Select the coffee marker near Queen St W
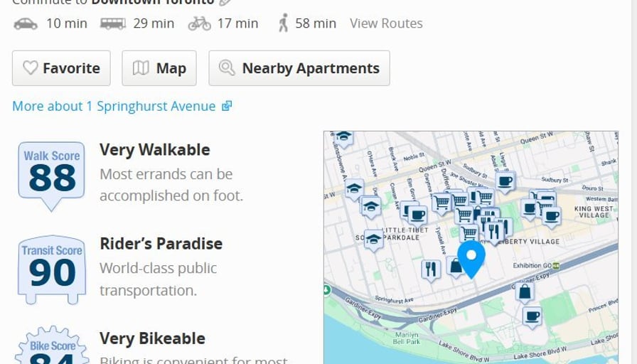The height and width of the screenshot is (364, 637). pos(505,181)
